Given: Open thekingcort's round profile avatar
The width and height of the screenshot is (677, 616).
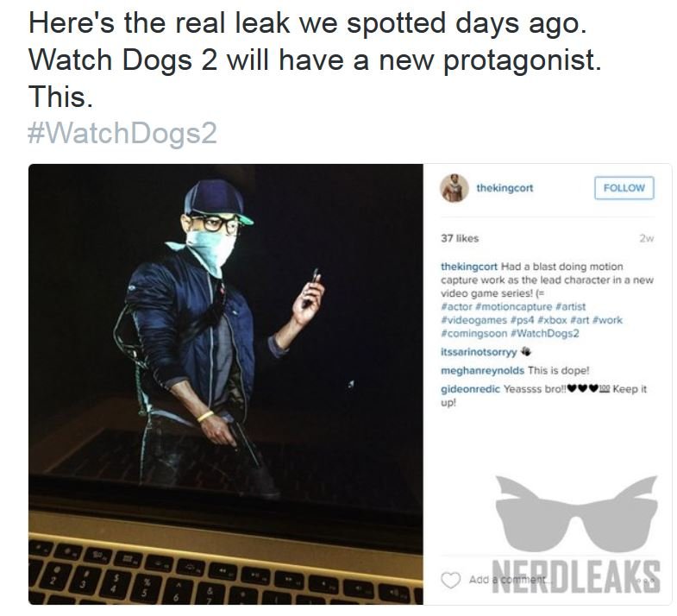Looking at the screenshot, I should 454,188.
